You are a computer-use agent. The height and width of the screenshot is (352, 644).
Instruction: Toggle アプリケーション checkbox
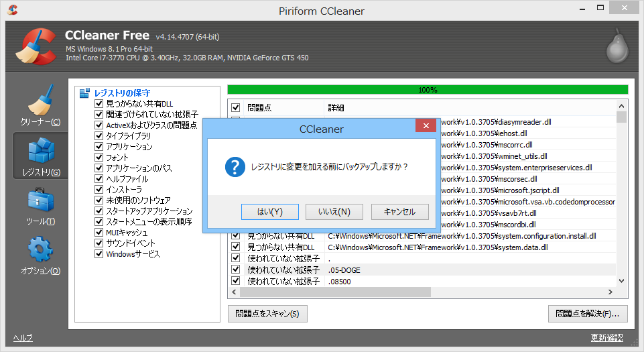(x=99, y=146)
